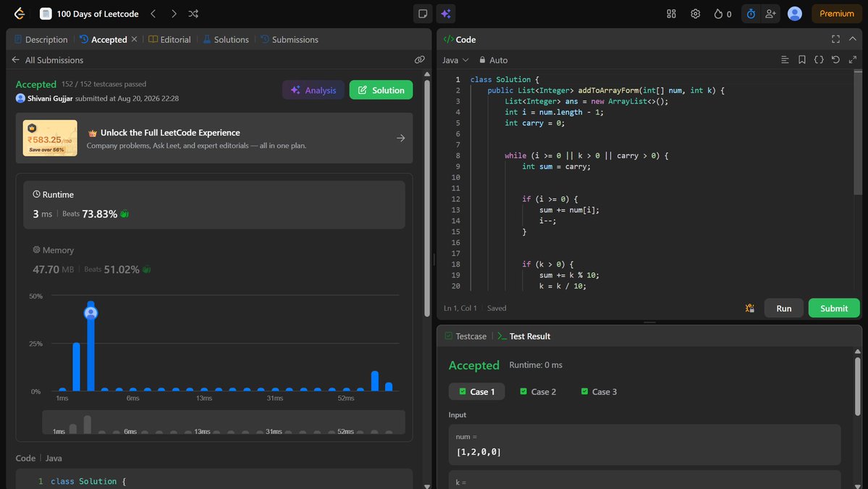The height and width of the screenshot is (489, 868).
Task: Run the code
Action: click(783, 309)
